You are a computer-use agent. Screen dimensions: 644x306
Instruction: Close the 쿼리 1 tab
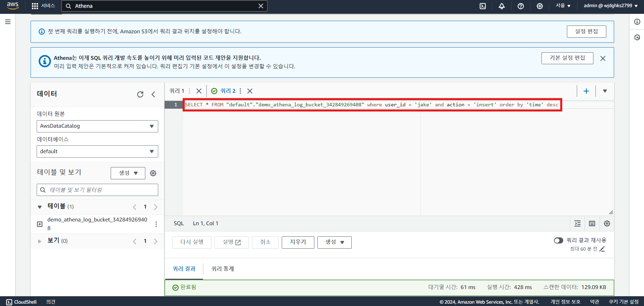(199, 91)
